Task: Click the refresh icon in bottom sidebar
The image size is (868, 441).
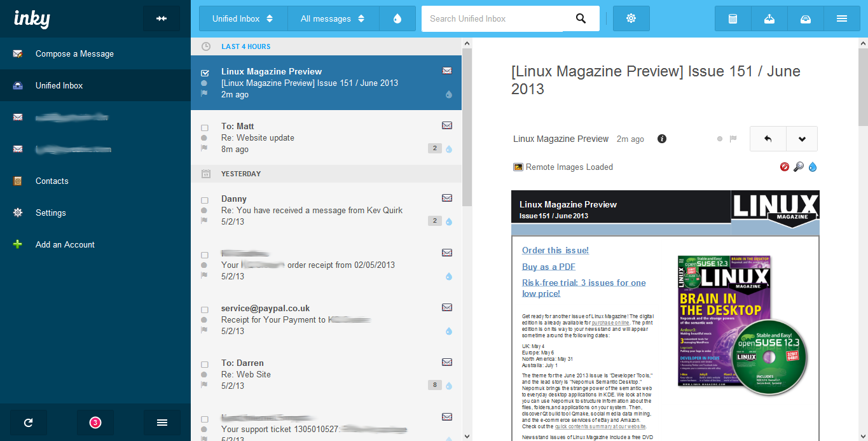Action: tap(28, 423)
